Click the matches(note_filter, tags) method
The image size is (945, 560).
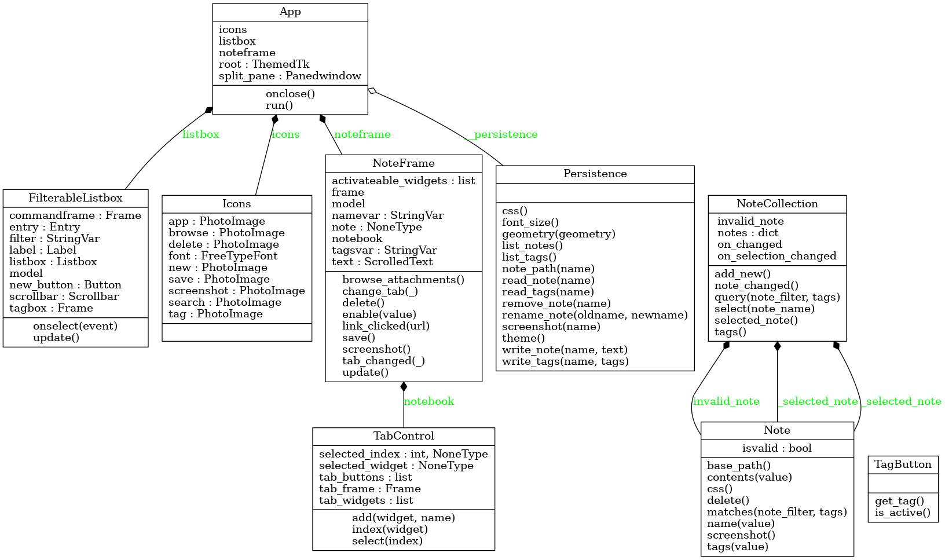click(x=777, y=512)
